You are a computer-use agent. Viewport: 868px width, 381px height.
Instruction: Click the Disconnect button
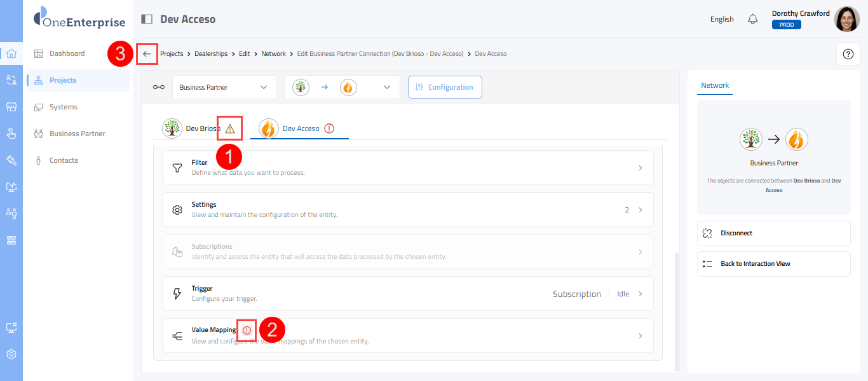tap(773, 233)
